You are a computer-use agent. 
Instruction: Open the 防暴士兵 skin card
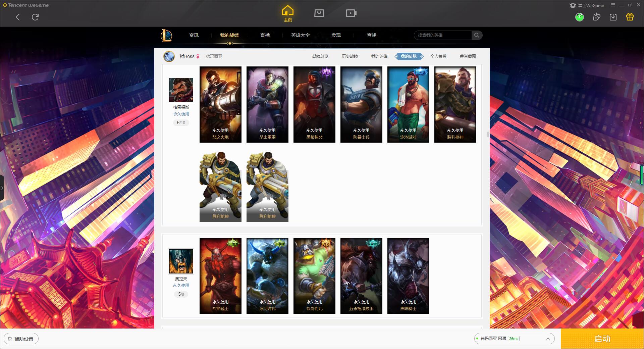click(361, 104)
